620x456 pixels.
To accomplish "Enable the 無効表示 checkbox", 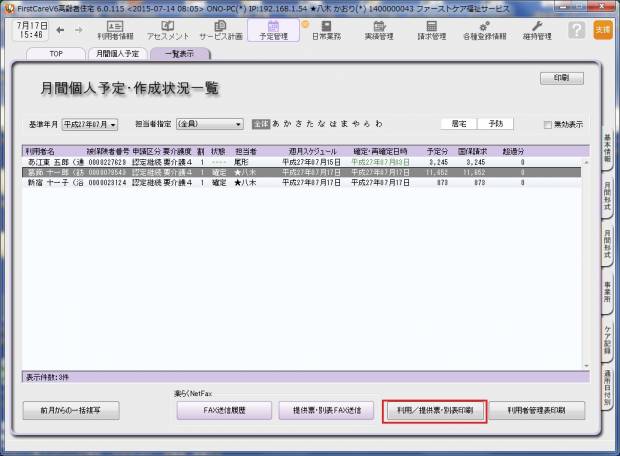I will coord(547,125).
